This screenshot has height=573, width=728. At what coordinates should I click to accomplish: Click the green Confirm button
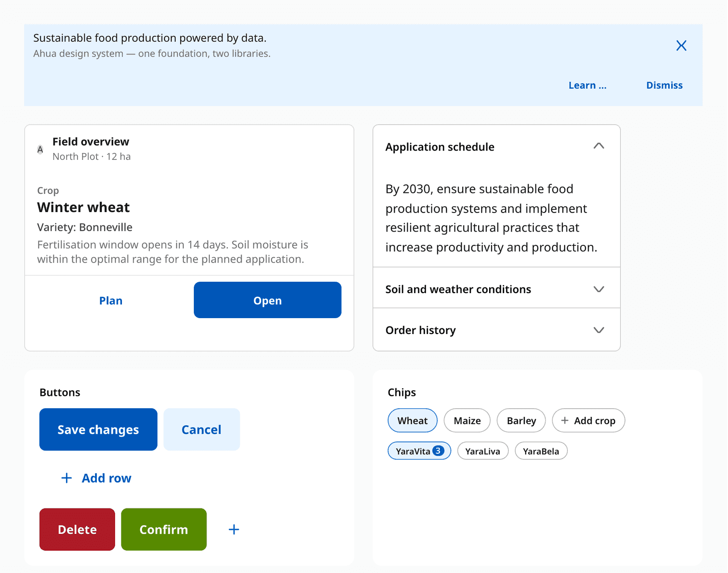[x=164, y=529]
